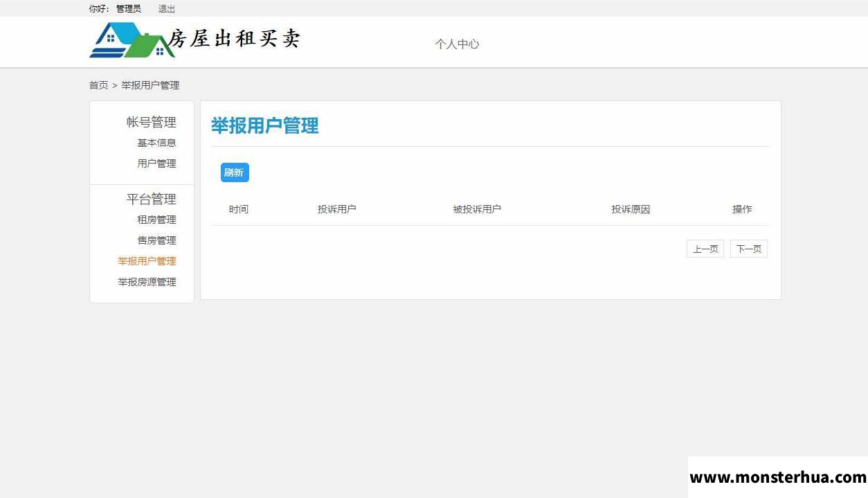Open 基本信息 in the sidebar
The height and width of the screenshot is (498, 868).
point(156,143)
